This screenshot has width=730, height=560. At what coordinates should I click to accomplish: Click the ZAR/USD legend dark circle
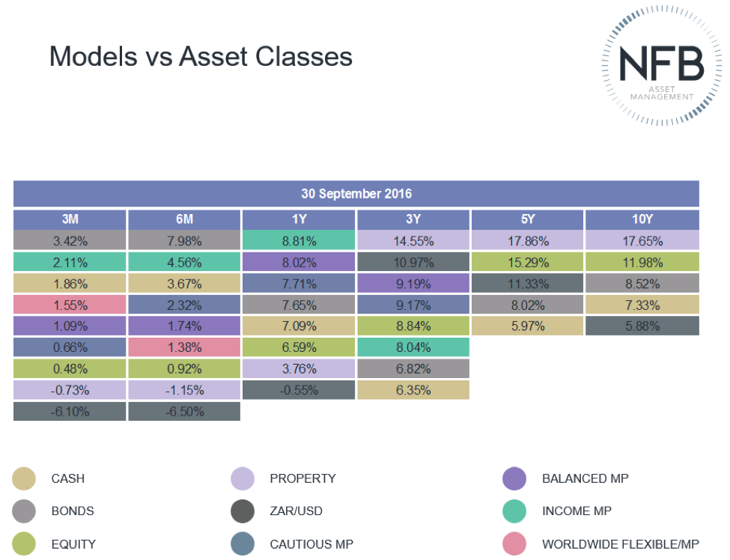pyautogui.click(x=244, y=511)
